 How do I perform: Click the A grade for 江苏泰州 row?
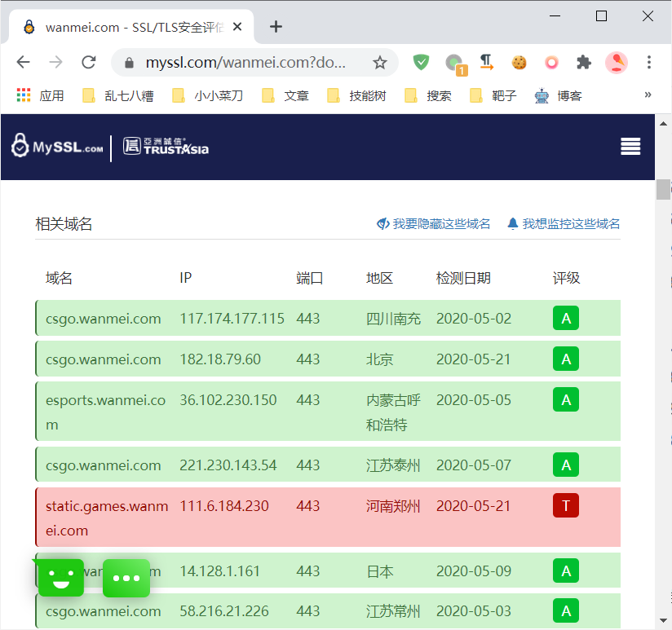[x=566, y=465]
